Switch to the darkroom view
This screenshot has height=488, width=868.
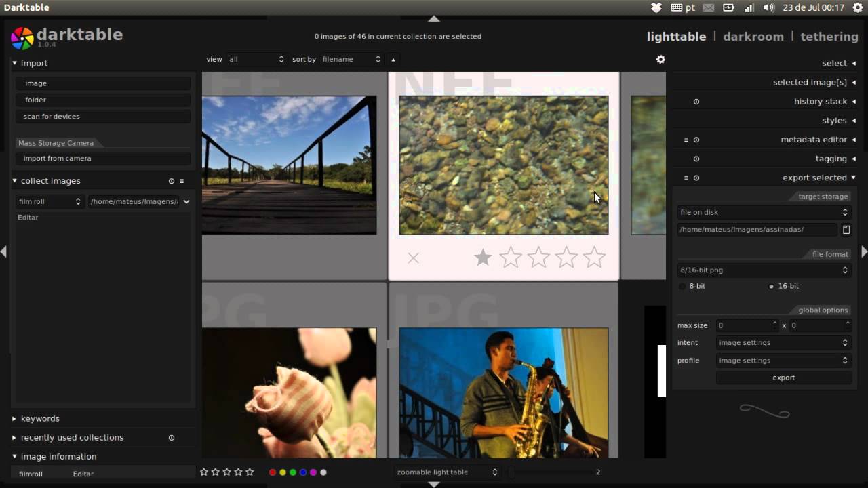[x=753, y=37]
